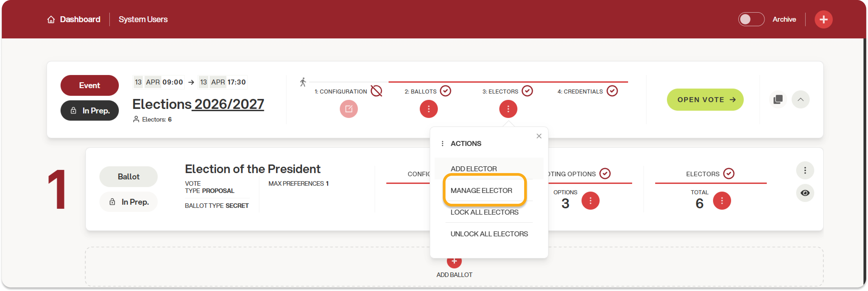Screen dimensions: 868x291
Task: Click Unlock All Electors menu entry
Action: [489, 234]
